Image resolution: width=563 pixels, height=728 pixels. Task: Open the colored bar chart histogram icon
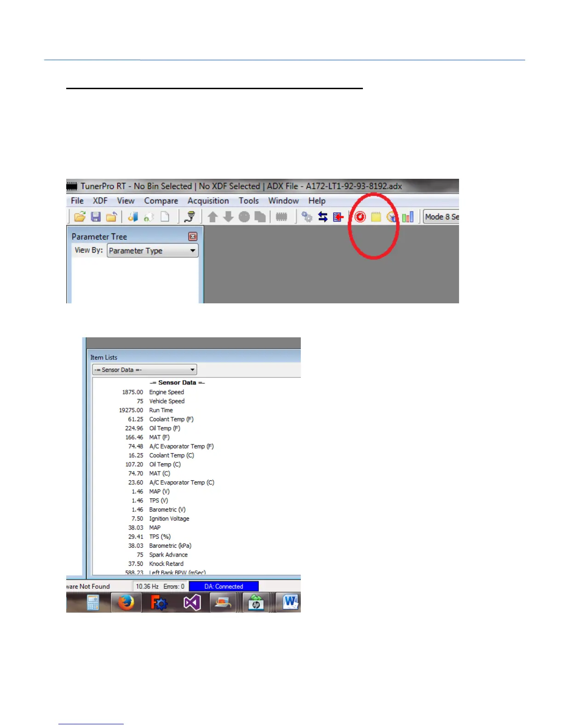coord(408,217)
